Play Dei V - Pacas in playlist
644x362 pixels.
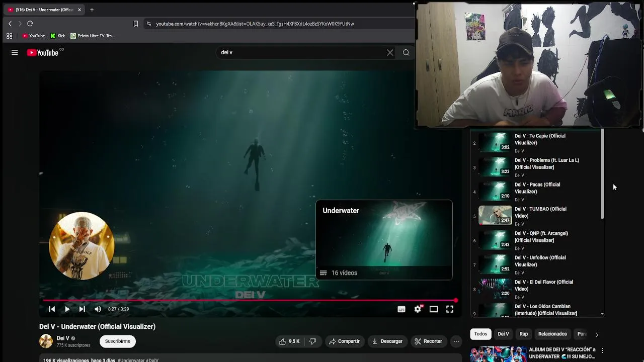536,192
